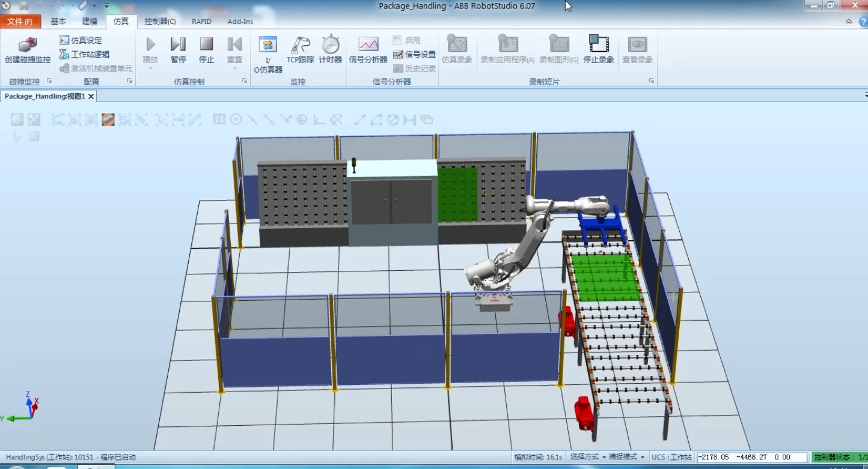This screenshot has height=469, width=868.
Task: Click HandlingSys 程序已启动 status message
Action: click(71, 457)
